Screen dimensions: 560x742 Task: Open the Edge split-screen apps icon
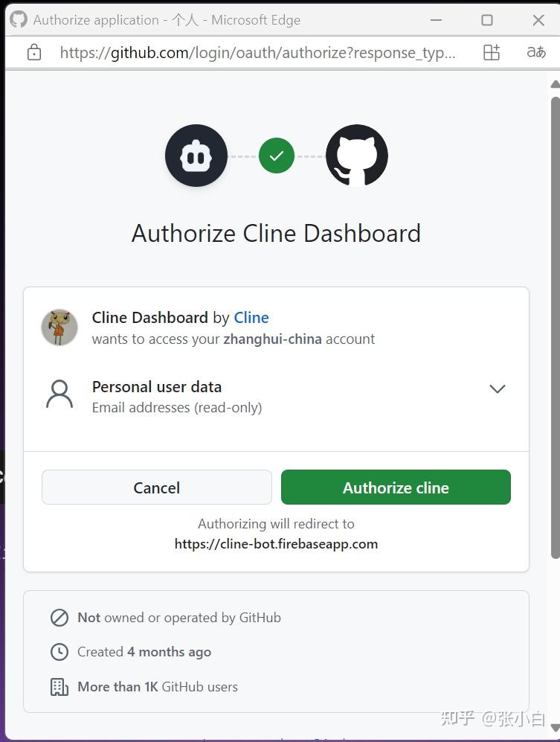[492, 52]
